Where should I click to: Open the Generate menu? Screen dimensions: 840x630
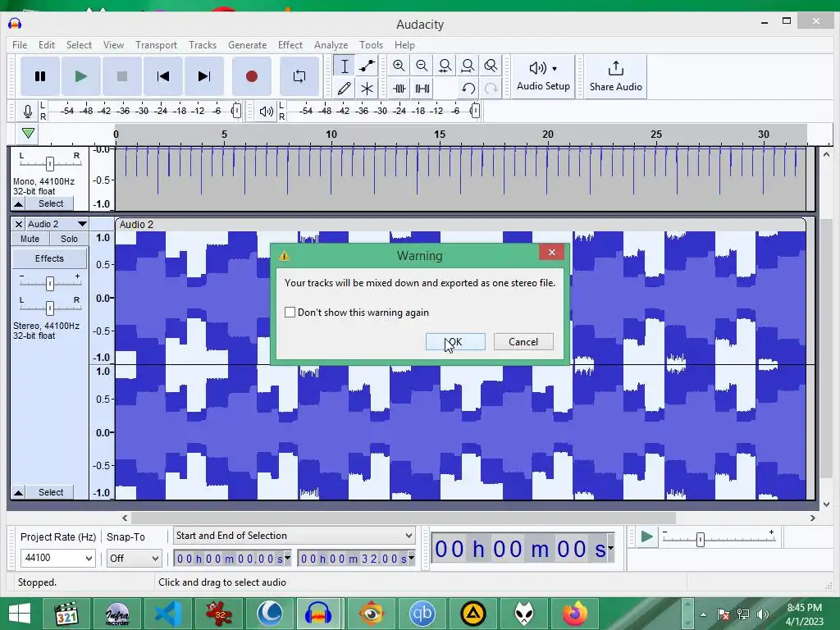coord(248,45)
